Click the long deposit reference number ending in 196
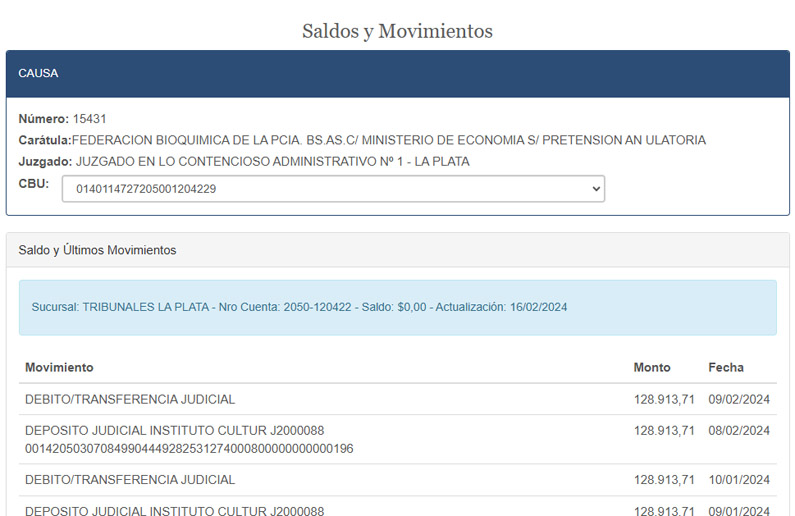Screen dimensions: 795x516 (189, 449)
